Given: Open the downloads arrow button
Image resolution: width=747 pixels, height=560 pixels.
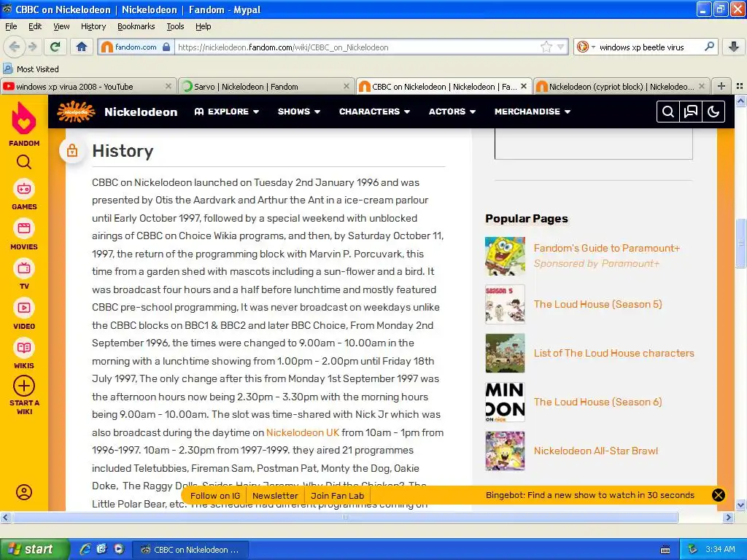Looking at the screenshot, I should click(734, 47).
